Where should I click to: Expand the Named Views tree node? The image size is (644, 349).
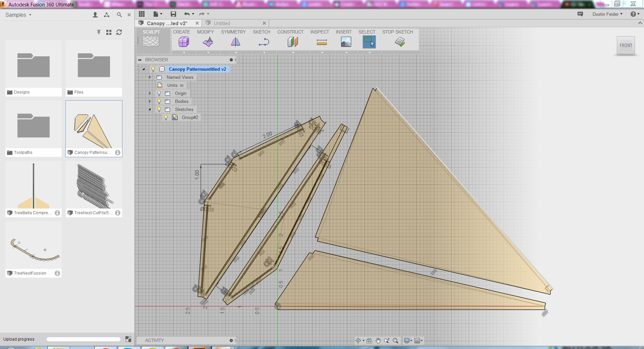(x=150, y=77)
